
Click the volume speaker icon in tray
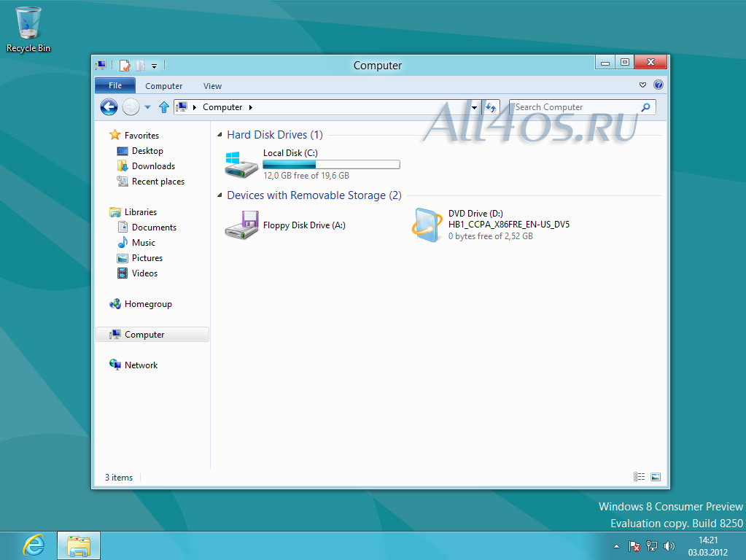[x=669, y=546]
